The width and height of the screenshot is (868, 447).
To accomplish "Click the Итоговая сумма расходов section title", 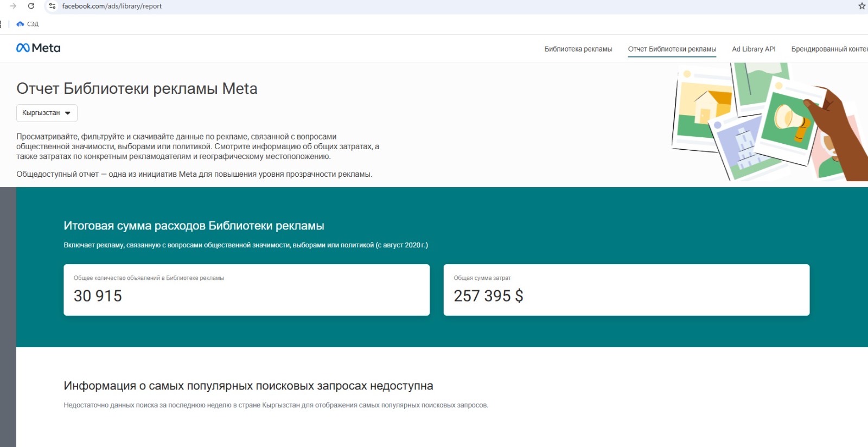I will [194, 226].
